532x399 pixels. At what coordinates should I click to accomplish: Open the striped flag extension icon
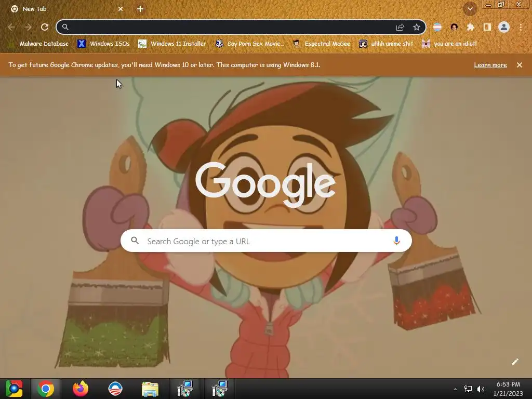pyautogui.click(x=437, y=27)
